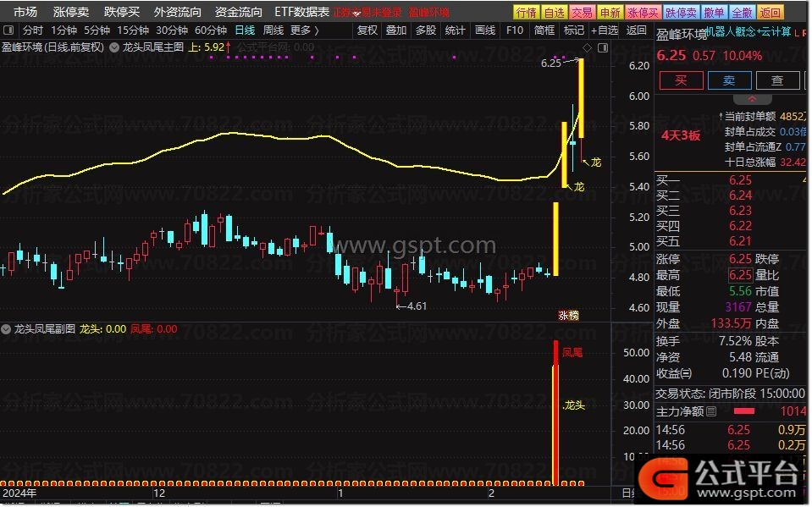
Task: Select the 画线 drawing tool
Action: [x=485, y=30]
